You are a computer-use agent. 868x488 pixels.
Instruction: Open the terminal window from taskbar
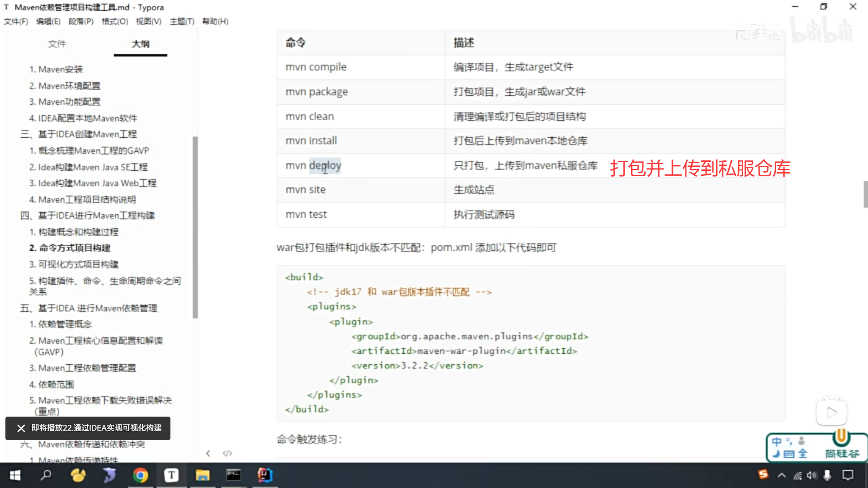(x=233, y=475)
